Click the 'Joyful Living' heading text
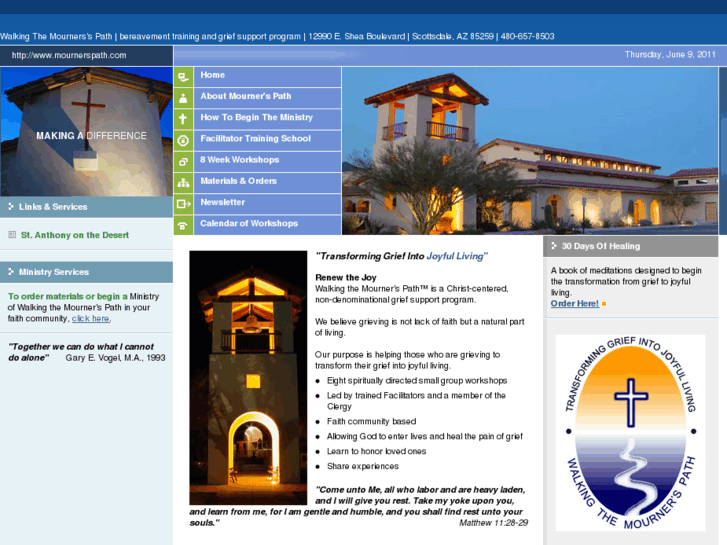The width and height of the screenshot is (727, 545). click(x=457, y=256)
